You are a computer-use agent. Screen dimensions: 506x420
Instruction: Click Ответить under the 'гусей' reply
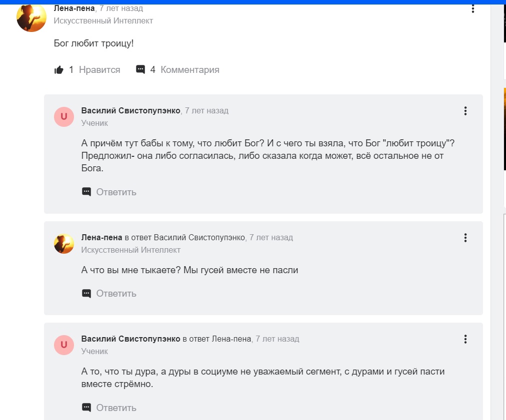tap(116, 293)
